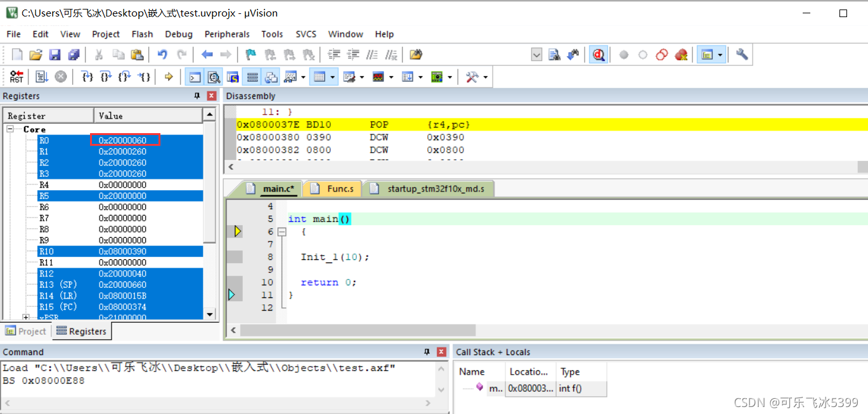Pin the Command panel with its pushpin
The image size is (868, 414).
pyautogui.click(x=427, y=352)
